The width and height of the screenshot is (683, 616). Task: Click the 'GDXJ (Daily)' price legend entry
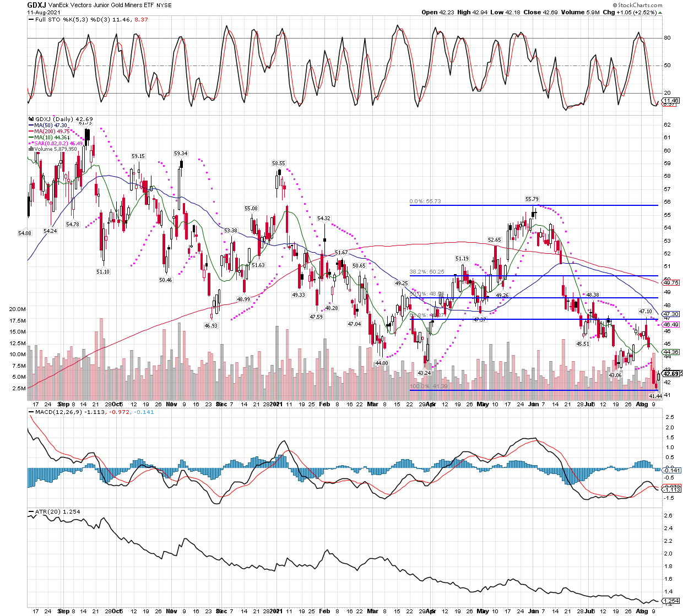pos(61,119)
